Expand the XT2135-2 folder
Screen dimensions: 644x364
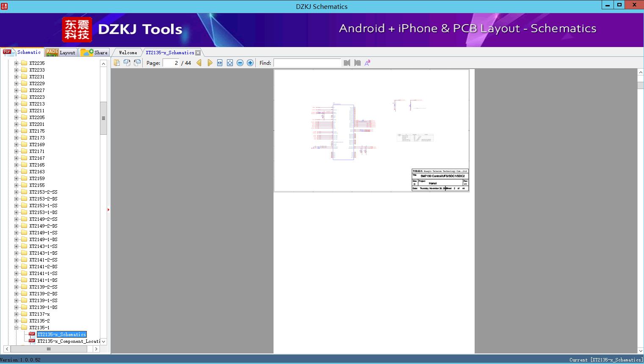[17, 321]
